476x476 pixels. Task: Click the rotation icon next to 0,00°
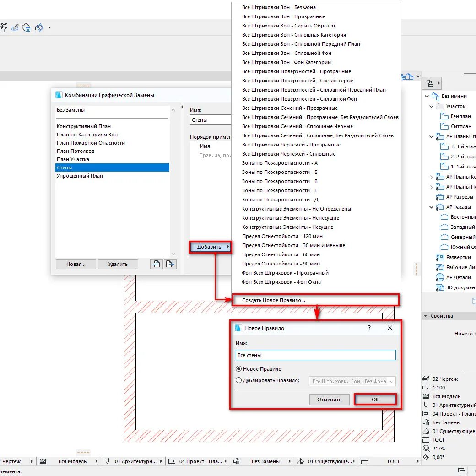click(426, 457)
